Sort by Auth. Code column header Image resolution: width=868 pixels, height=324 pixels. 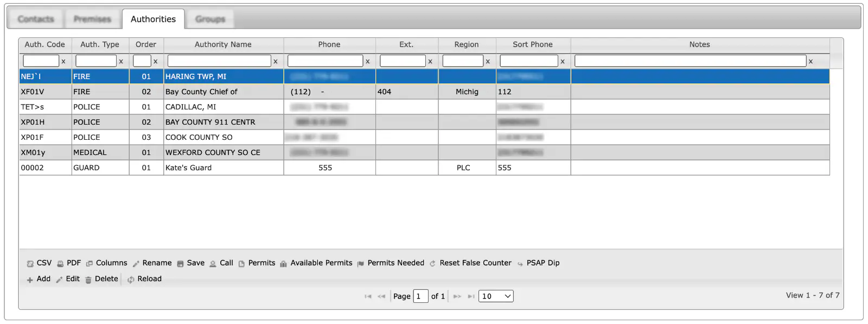point(45,44)
